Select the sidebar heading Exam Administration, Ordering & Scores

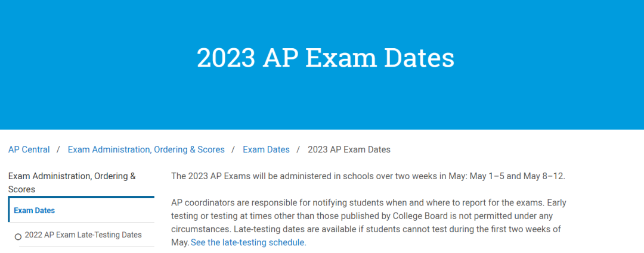[72, 182]
